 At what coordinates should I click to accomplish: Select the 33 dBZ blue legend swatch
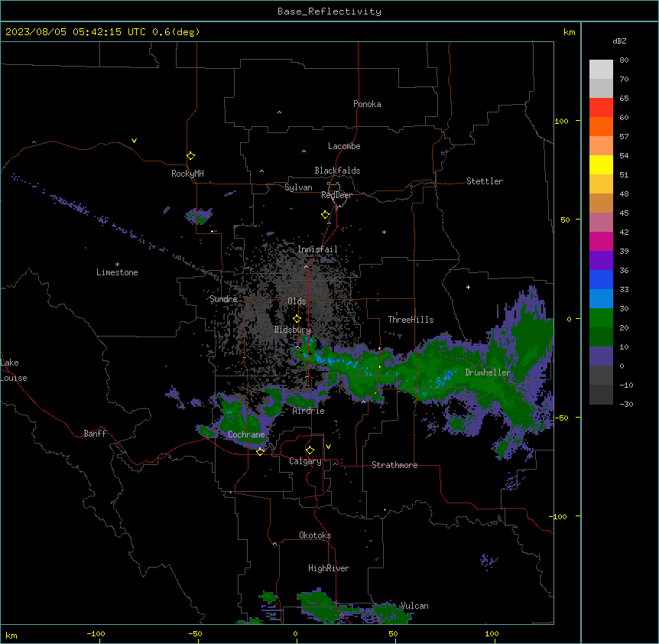(601, 279)
